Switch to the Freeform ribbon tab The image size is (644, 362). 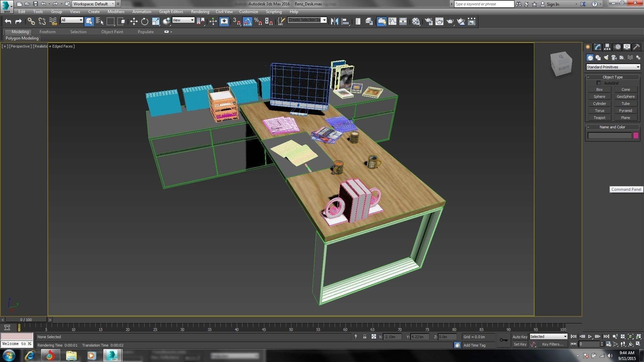[48, 32]
